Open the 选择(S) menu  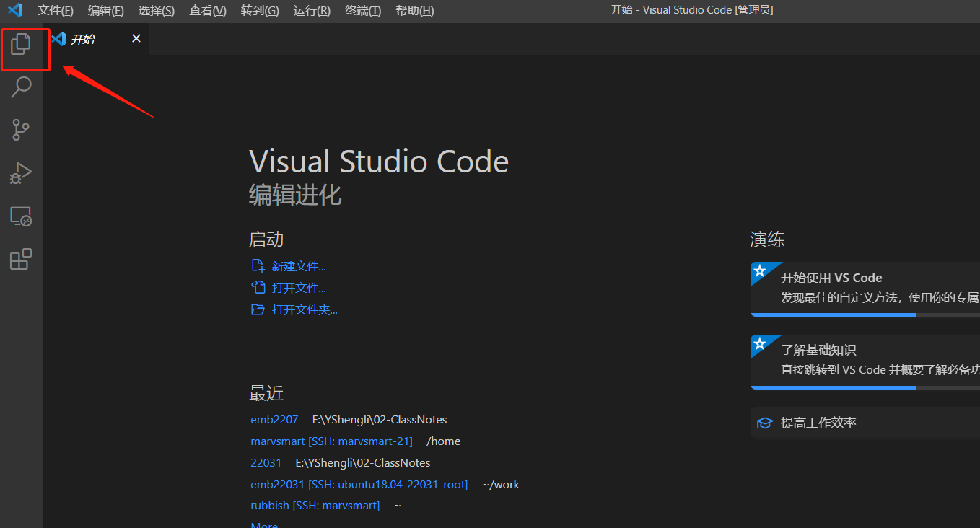point(157,10)
